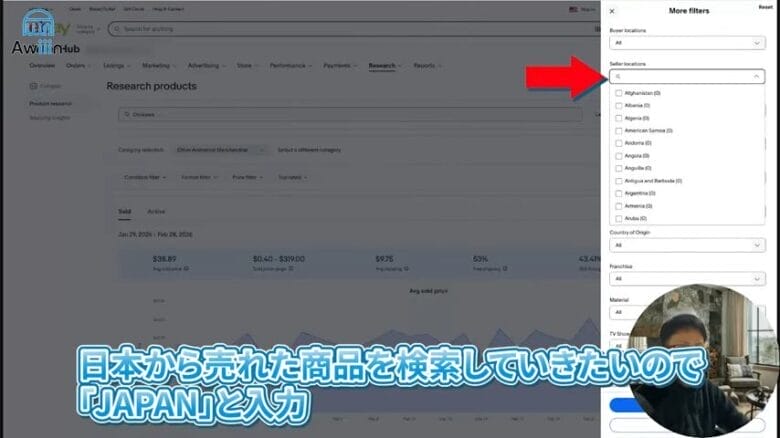Viewport: 780px width, 438px height.
Task: Open the Marketing menu
Action: click(158, 66)
